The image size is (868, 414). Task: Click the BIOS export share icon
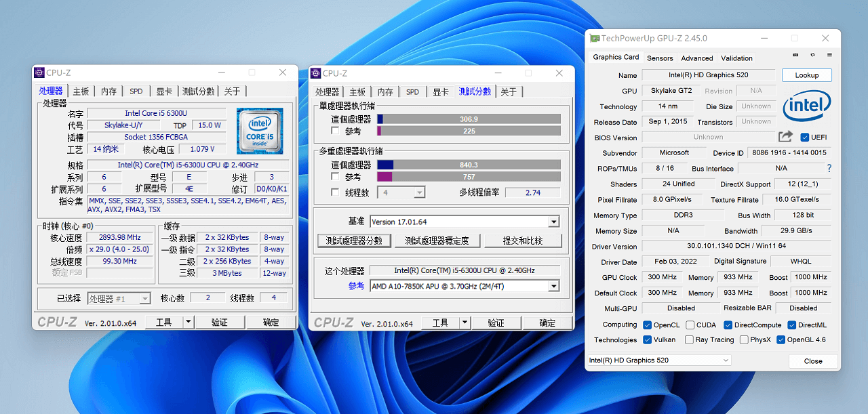click(x=785, y=137)
